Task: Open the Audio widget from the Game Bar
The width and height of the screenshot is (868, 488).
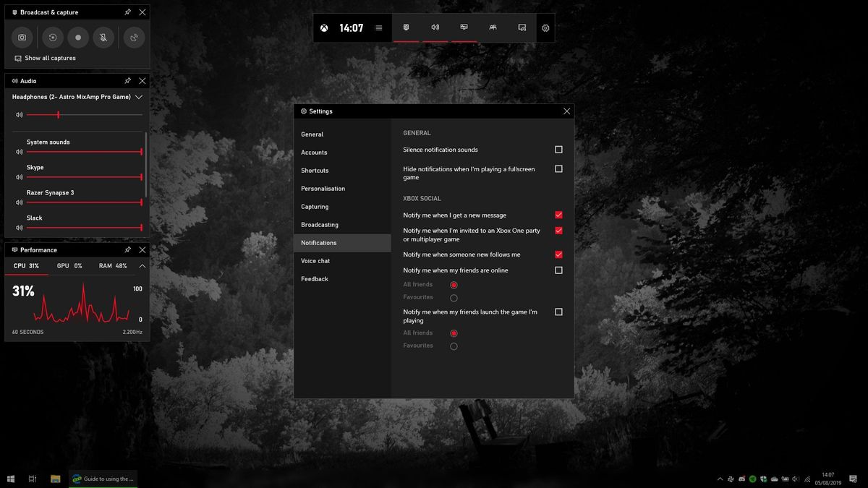Action: pos(435,27)
